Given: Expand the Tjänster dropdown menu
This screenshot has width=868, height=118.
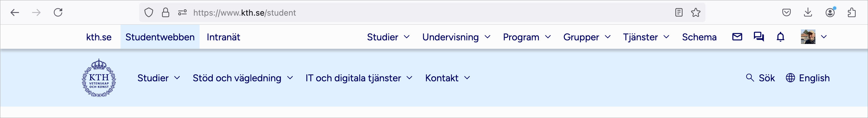Looking at the screenshot, I should 646,37.
